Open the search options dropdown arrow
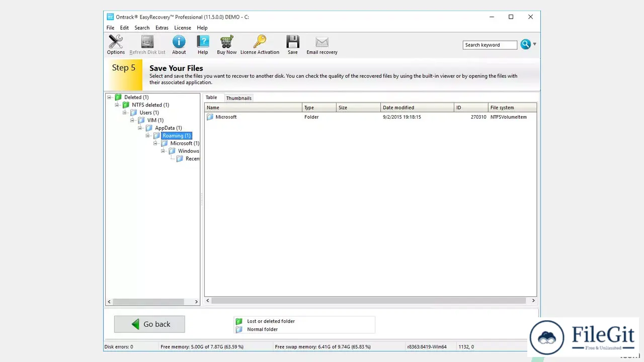The image size is (644, 362). coord(534,44)
